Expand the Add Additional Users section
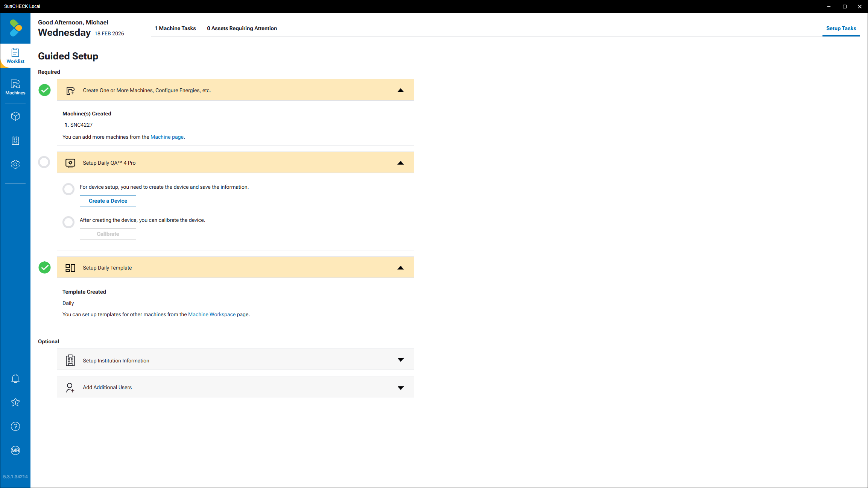868x488 pixels. click(x=400, y=387)
